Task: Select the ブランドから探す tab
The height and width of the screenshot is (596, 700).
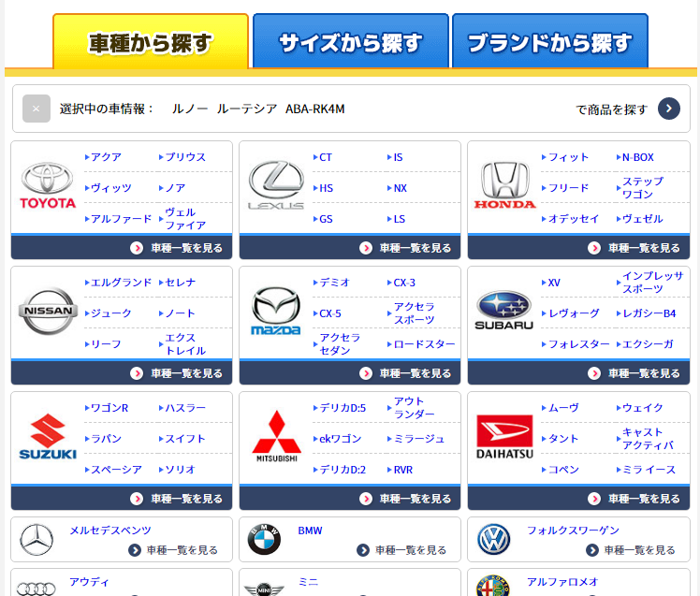Action: coord(550,41)
